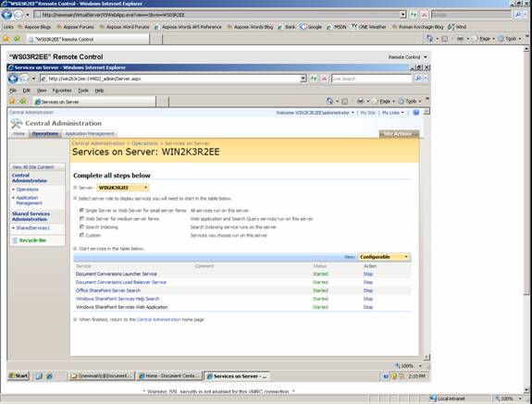Open Office SharePoint Server Search link

[x=108, y=290]
